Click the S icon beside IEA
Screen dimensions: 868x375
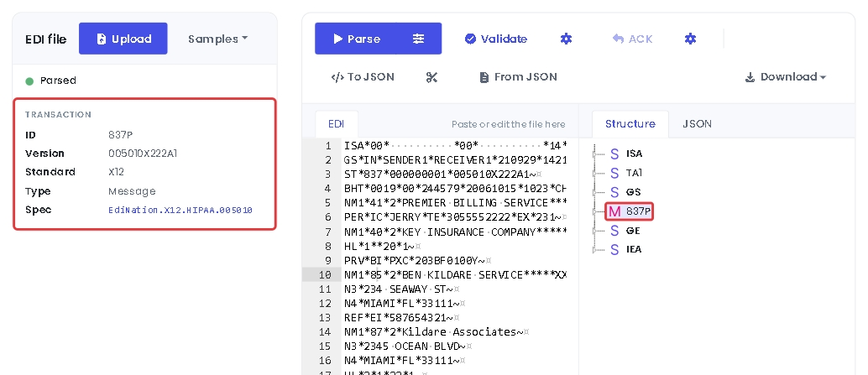[614, 249]
